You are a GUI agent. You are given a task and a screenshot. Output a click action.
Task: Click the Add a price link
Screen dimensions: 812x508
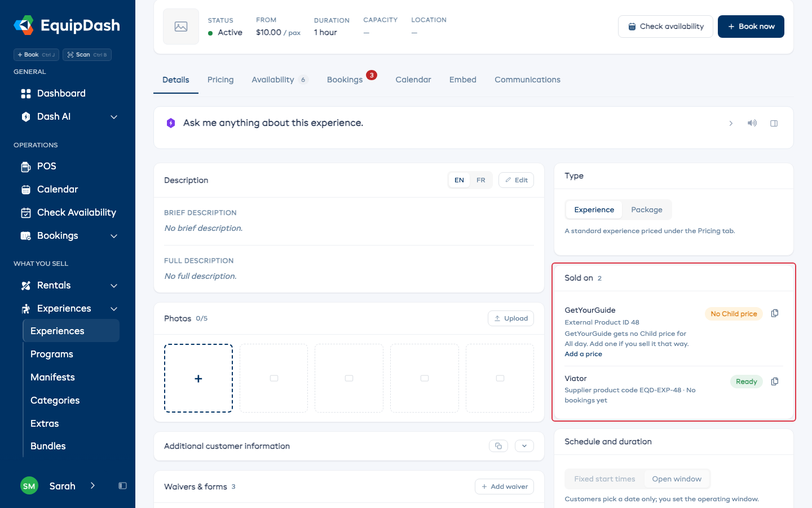pyautogui.click(x=583, y=354)
